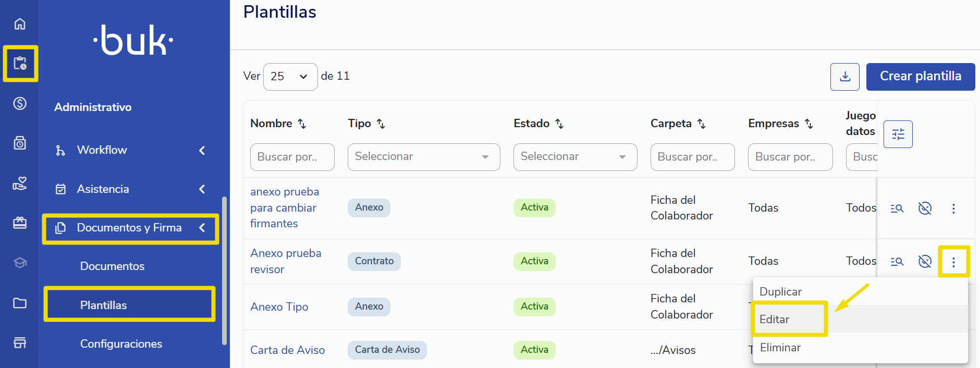Click the Crear plantilla button
Viewport: 980px width, 368px height.
[921, 77]
